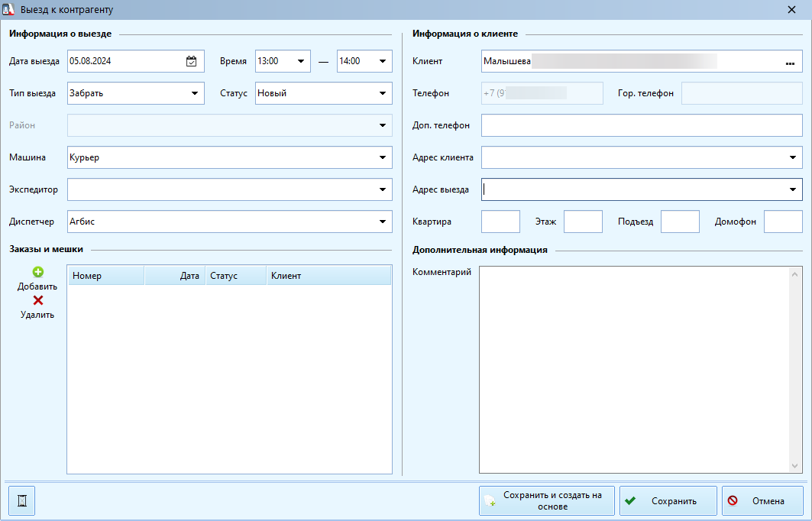The image size is (812, 521).
Task: Click Сохранить и создать на основе
Action: tap(547, 501)
